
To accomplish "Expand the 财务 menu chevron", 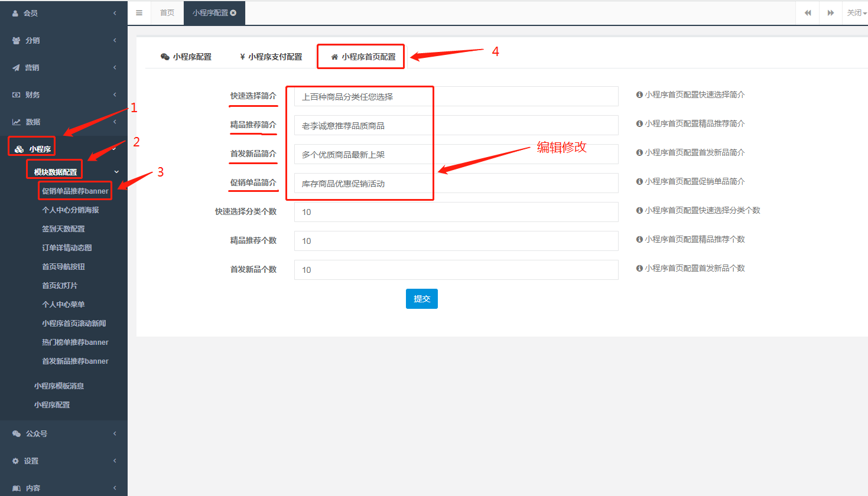I will [x=115, y=94].
